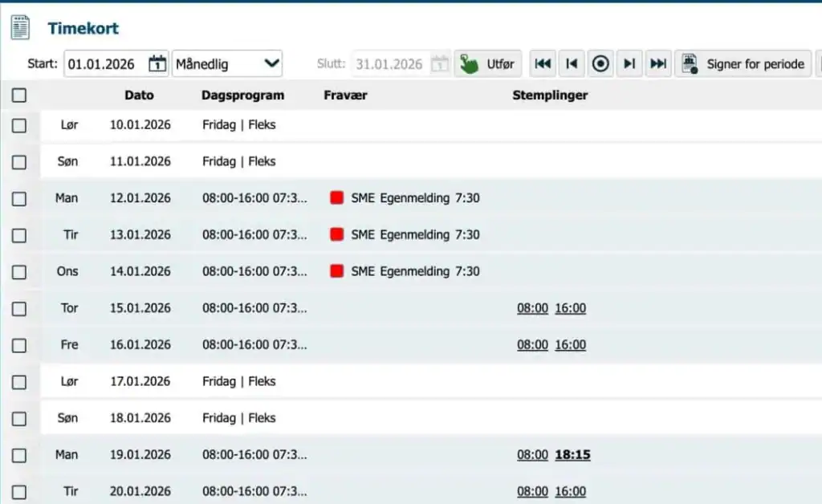Check the row for Man 12.01.2026
The height and width of the screenshot is (504, 822).
coord(19,199)
